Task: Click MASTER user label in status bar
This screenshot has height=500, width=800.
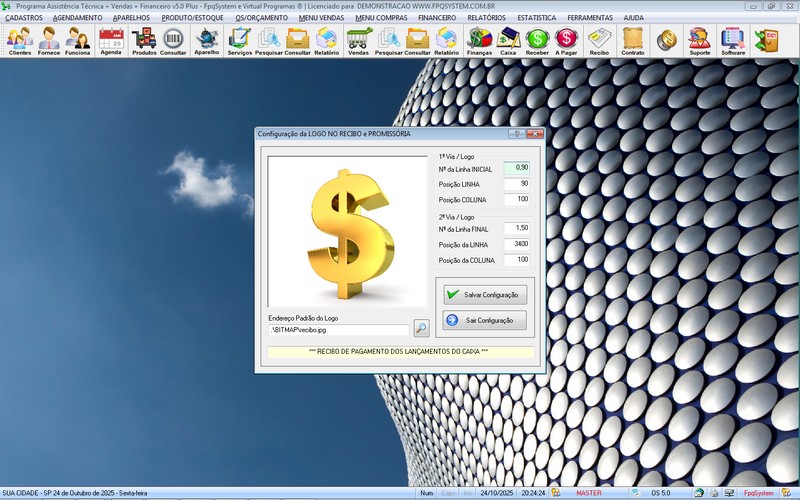Action: point(589,493)
